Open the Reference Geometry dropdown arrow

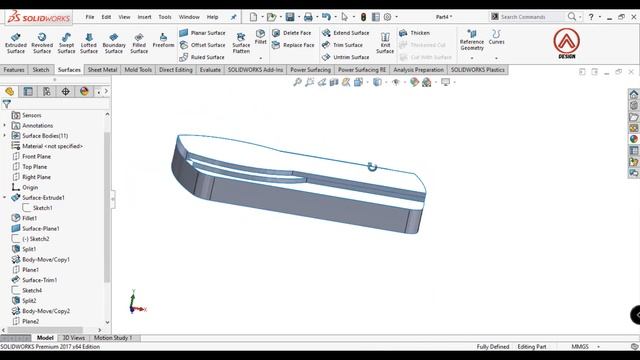pos(472,58)
